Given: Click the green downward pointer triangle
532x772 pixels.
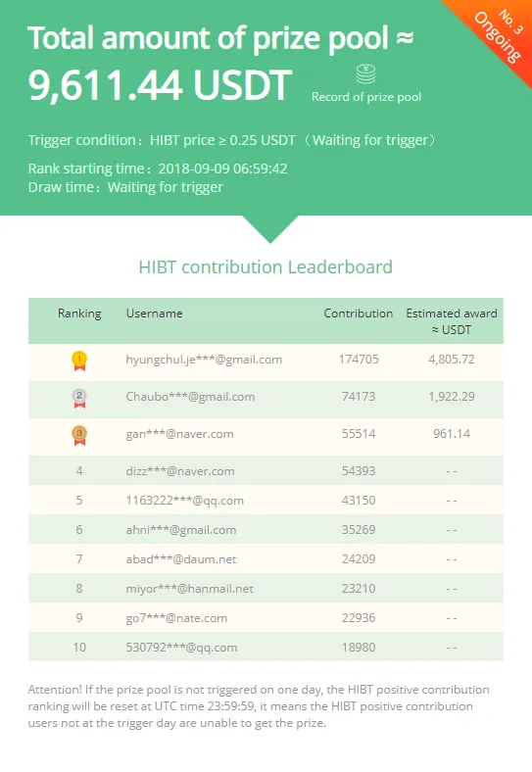Looking at the screenshot, I should click(x=270, y=229).
